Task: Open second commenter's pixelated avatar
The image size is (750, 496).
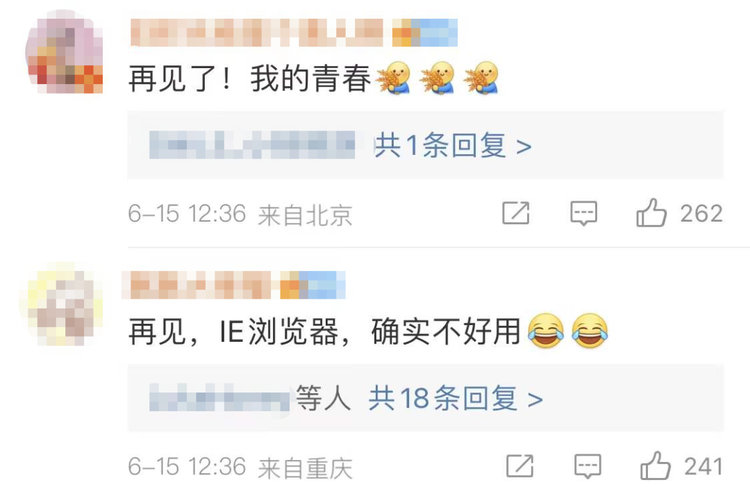Action: click(x=61, y=305)
